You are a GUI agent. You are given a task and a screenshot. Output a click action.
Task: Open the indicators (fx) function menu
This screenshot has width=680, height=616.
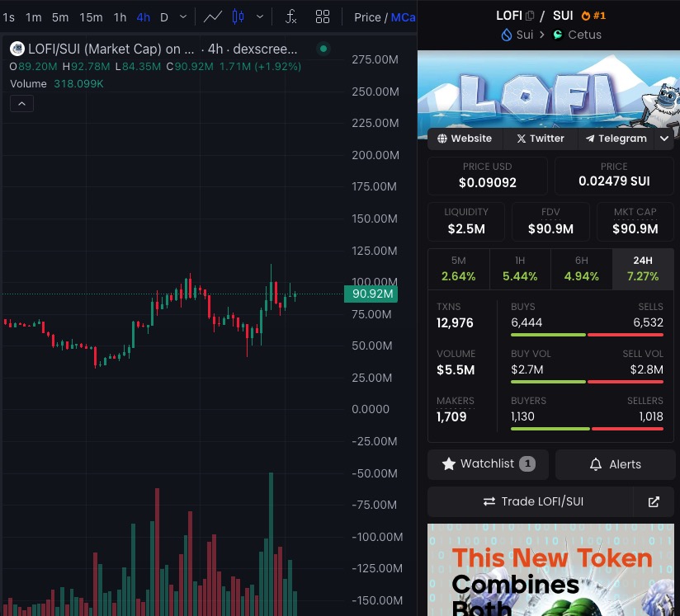(x=290, y=16)
